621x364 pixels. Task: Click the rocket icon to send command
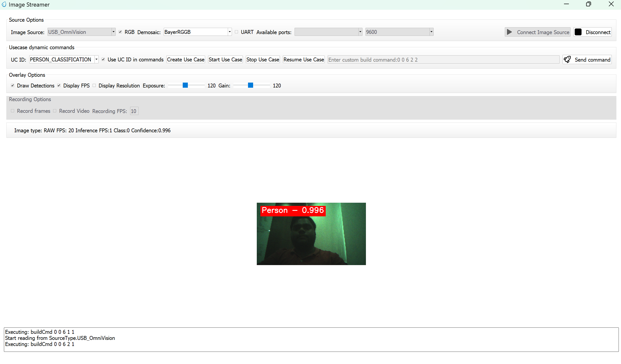point(568,59)
